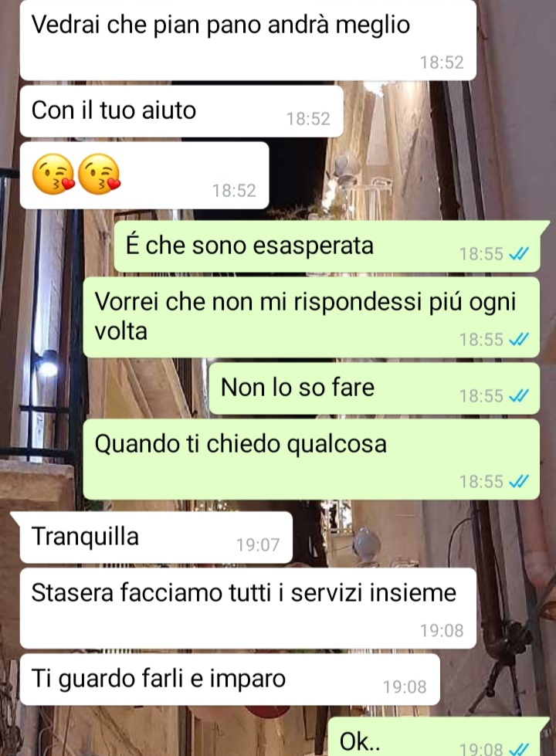Tap the 18:52 timestamp beside the emojis
This screenshot has height=756, width=556.
(x=234, y=191)
